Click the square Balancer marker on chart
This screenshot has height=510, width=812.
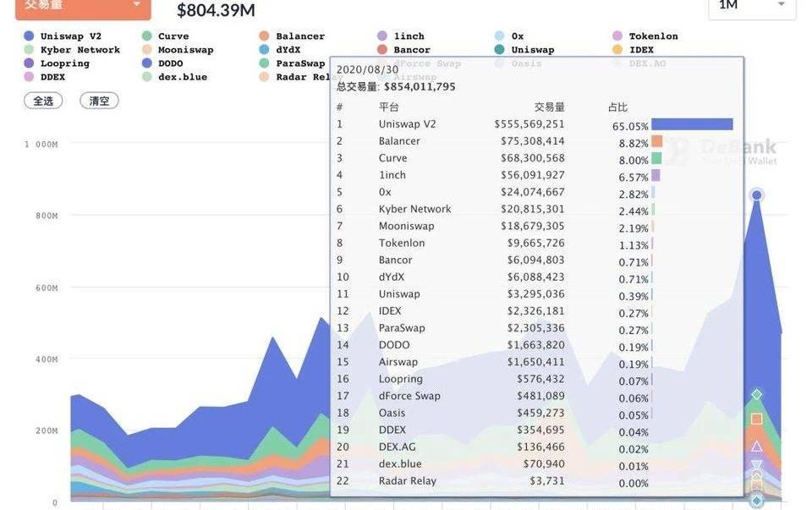tap(756, 419)
